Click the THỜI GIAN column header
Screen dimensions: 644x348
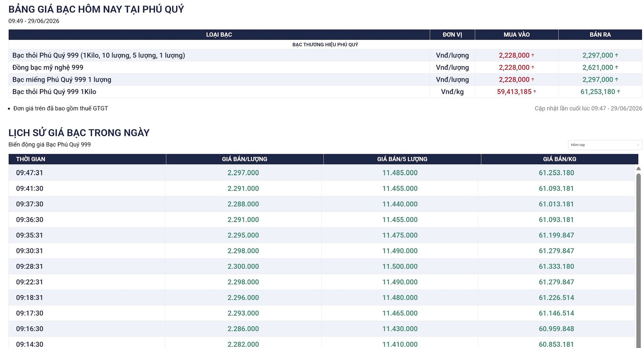87,159
